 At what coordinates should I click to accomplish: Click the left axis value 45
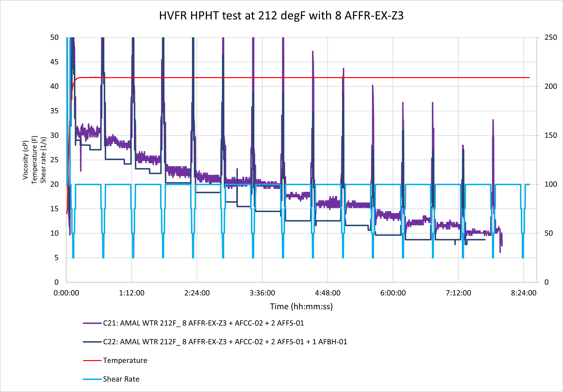pyautogui.click(x=54, y=62)
